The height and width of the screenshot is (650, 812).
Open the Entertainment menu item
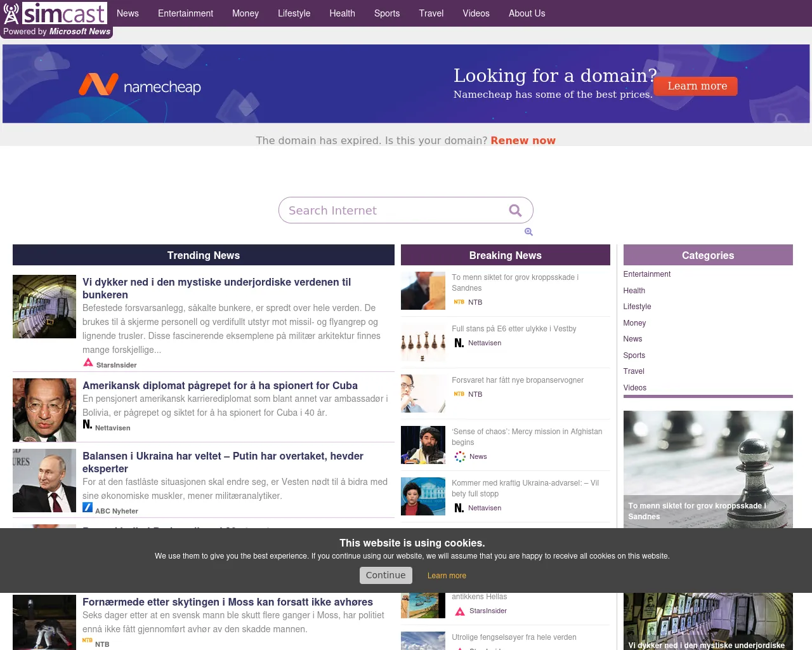[x=185, y=13]
